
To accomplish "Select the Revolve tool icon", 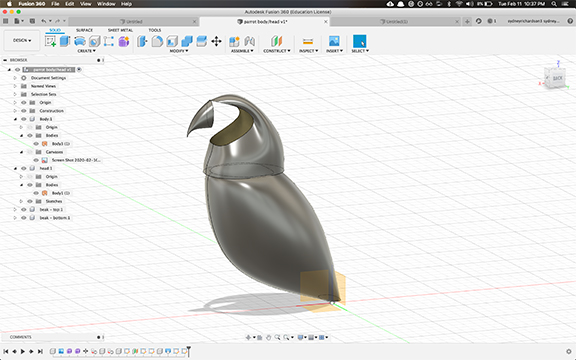I will point(80,41).
